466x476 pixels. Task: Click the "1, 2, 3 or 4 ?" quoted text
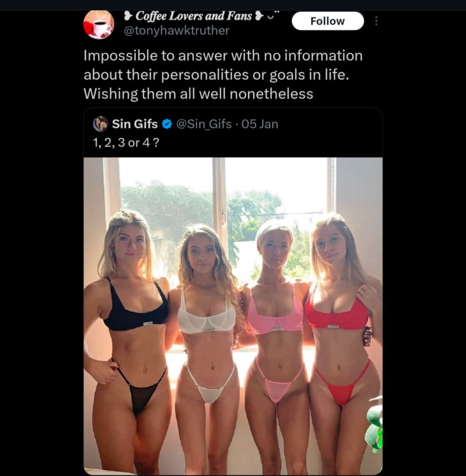coord(126,142)
